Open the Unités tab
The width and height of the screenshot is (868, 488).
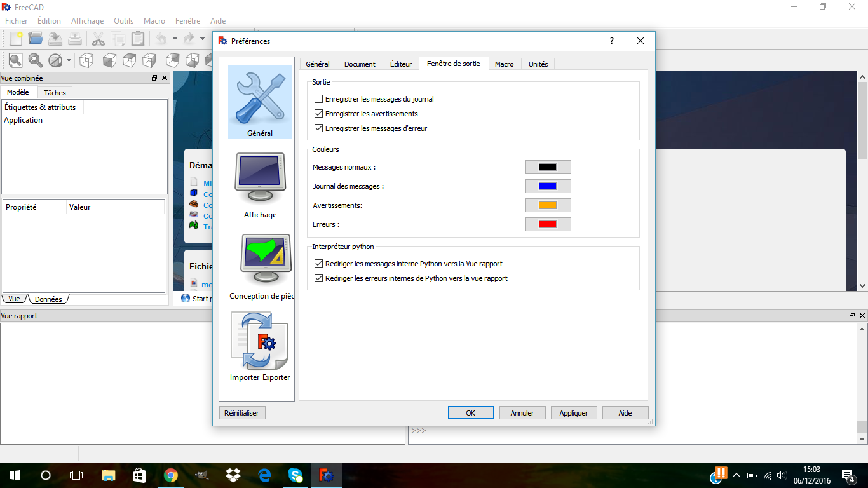coord(538,64)
